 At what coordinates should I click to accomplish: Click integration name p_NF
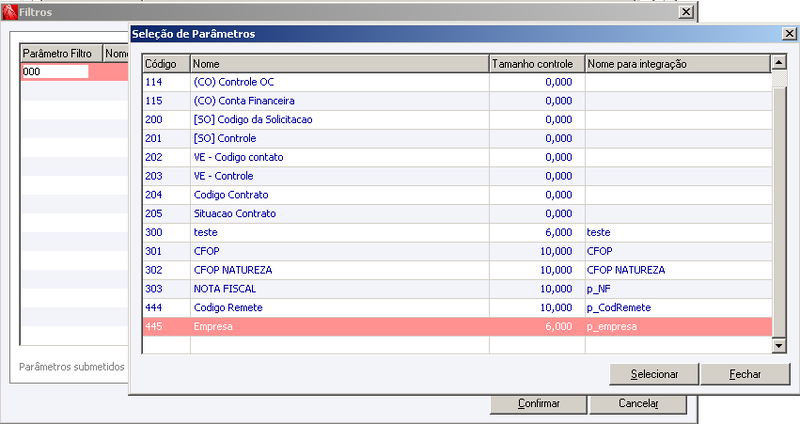[x=678, y=289]
